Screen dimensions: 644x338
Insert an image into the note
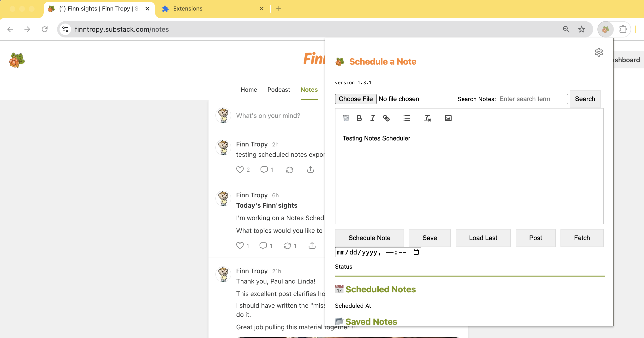[x=448, y=118]
